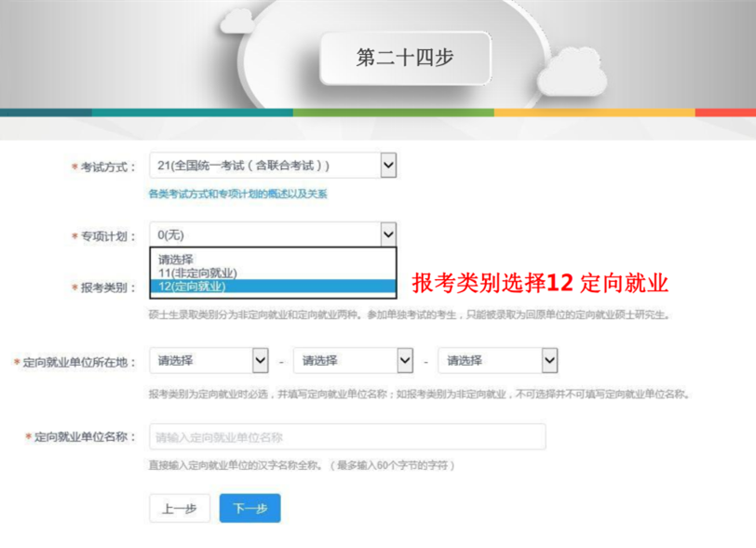
Task: Expand the 专项计划 dropdown showing 0(无)
Action: click(273, 235)
